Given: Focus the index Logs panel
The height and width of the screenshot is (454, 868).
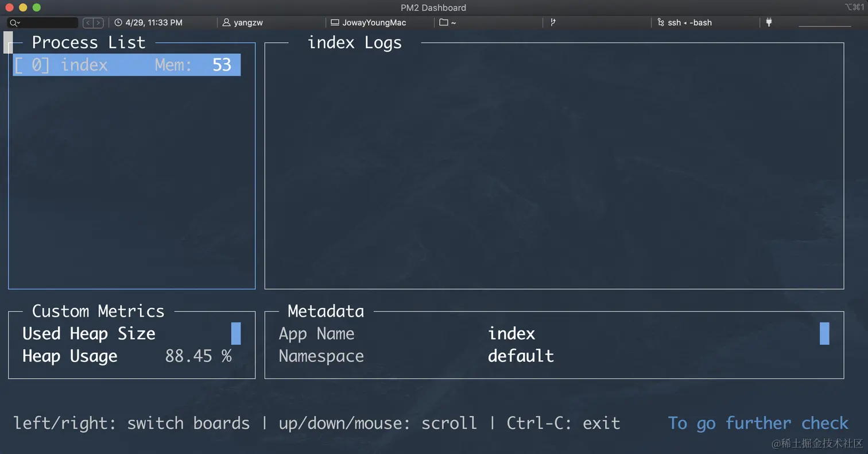Looking at the screenshot, I should [554, 167].
